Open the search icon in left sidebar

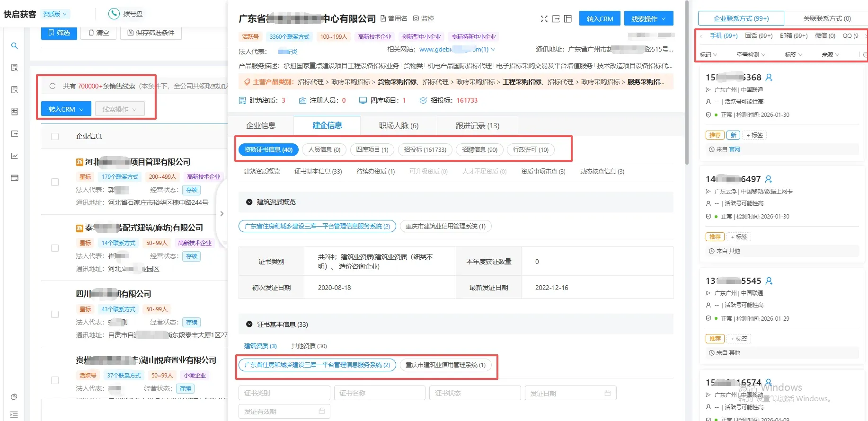[x=15, y=46]
